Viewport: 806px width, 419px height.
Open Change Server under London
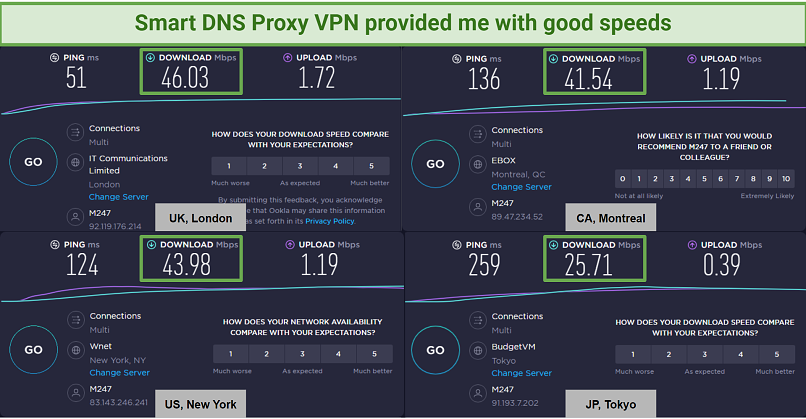pyautogui.click(x=119, y=197)
